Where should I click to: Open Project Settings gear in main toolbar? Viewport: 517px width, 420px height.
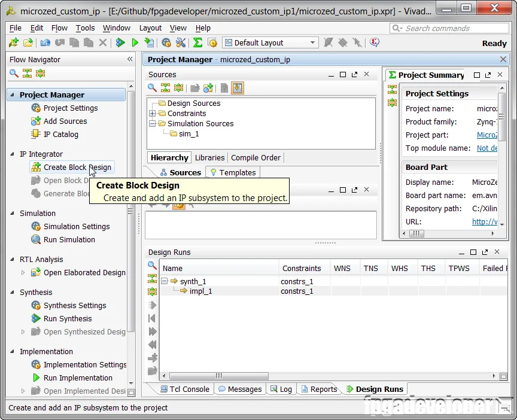(166, 42)
